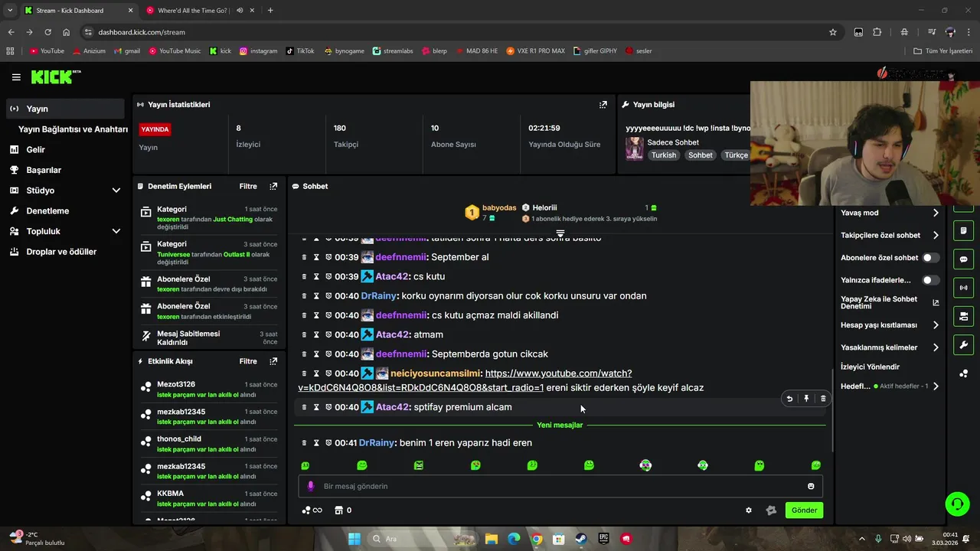The width and height of the screenshot is (980, 551).
Task: Open Yayın Bağlantısı ve Anahtarı
Action: click(x=73, y=129)
